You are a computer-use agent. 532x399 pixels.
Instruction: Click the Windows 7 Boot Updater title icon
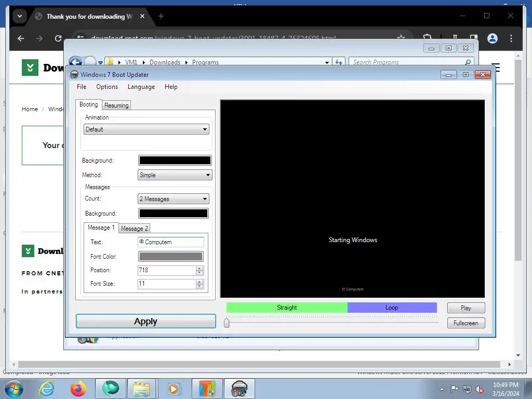(x=74, y=75)
